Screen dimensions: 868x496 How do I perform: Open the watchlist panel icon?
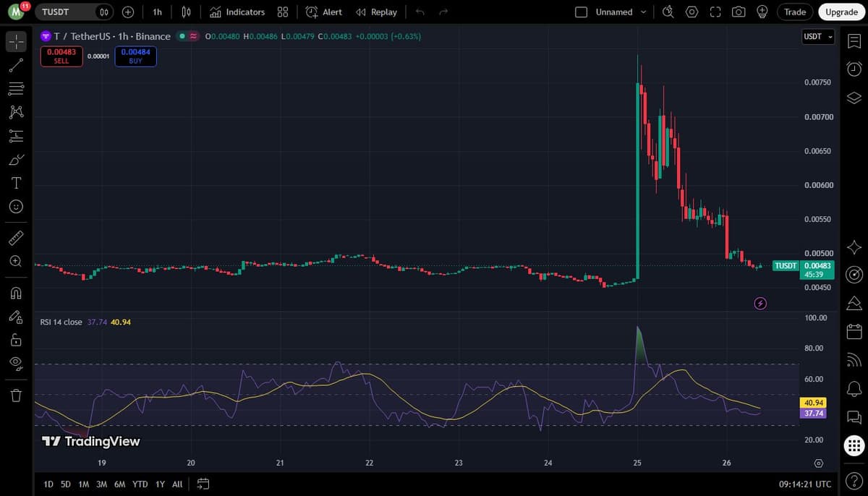pos(854,40)
